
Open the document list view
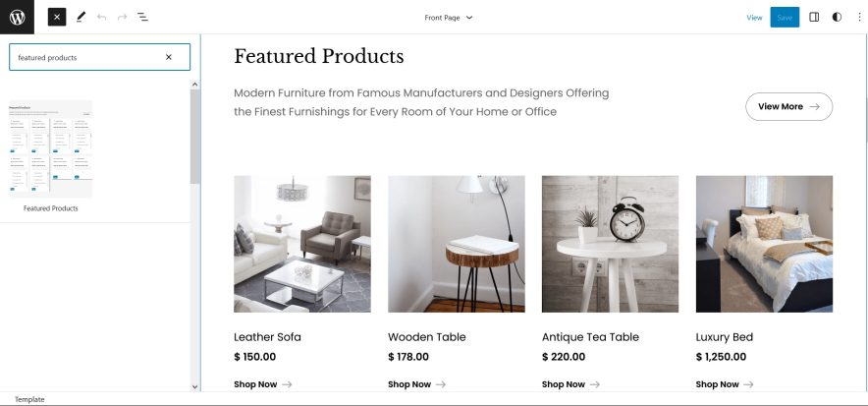pos(143,17)
